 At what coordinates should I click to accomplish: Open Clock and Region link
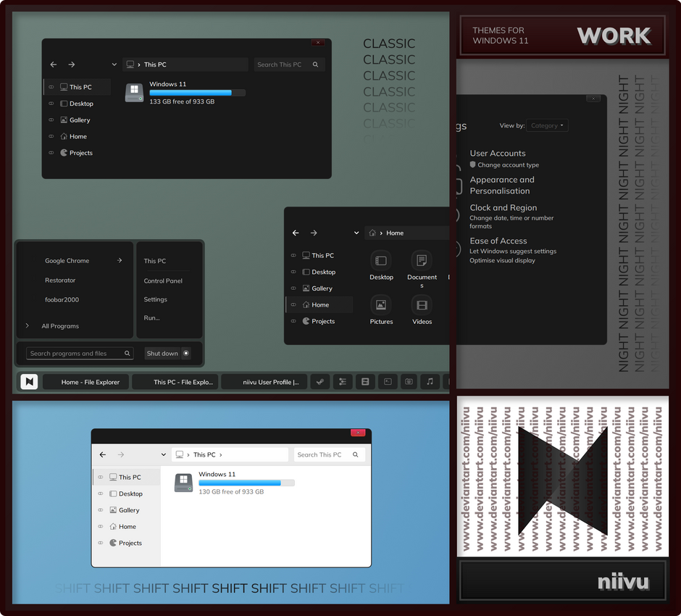(x=503, y=208)
